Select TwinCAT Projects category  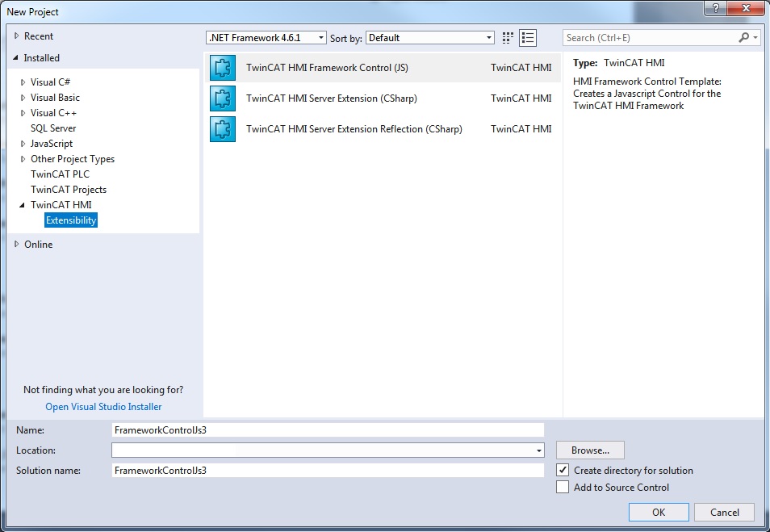[69, 189]
